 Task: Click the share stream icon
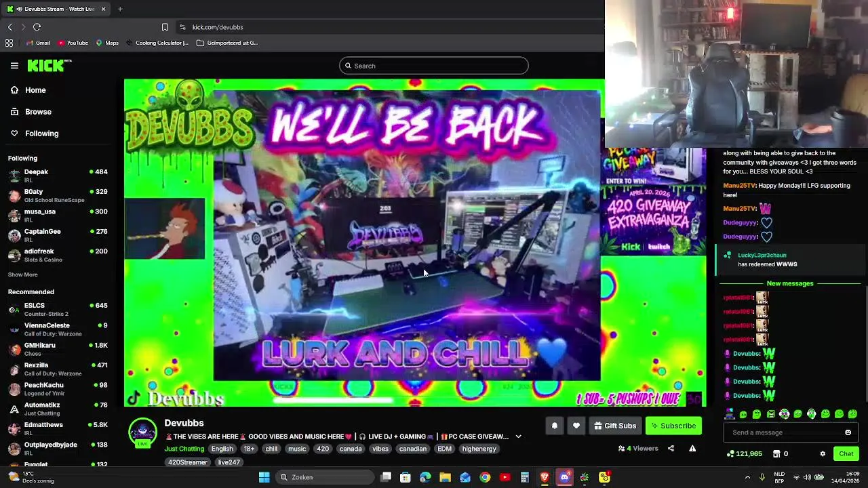[x=671, y=448]
